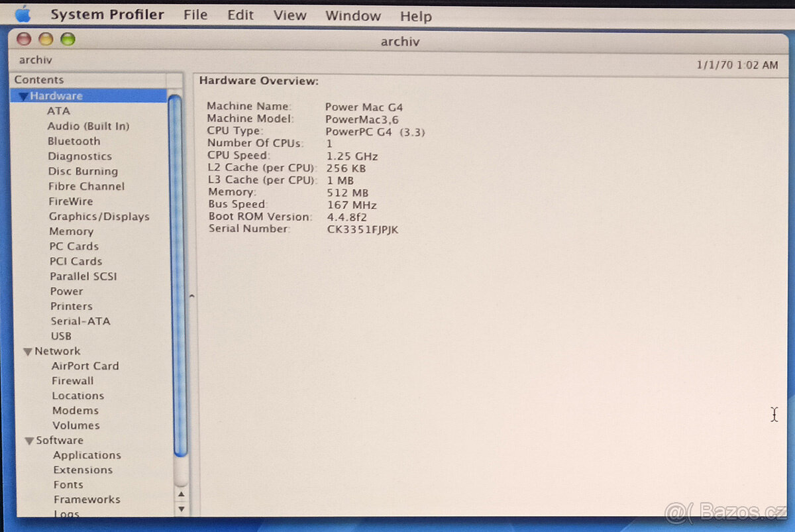Image resolution: width=795 pixels, height=532 pixels.
Task: Collapse the Software disclosure triangle
Action: [29, 441]
